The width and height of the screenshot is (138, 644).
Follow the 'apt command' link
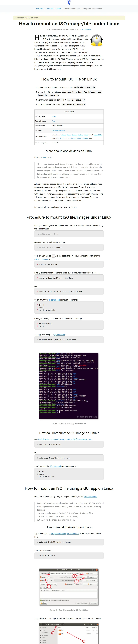tap(73, 533)
